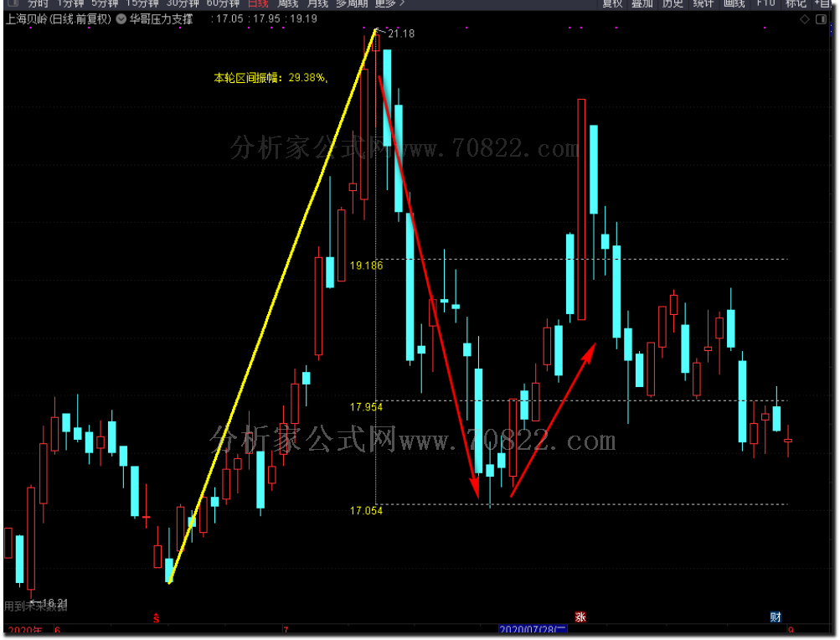
Task: Click the 2020年 year label on the axis
Action: coord(25,630)
